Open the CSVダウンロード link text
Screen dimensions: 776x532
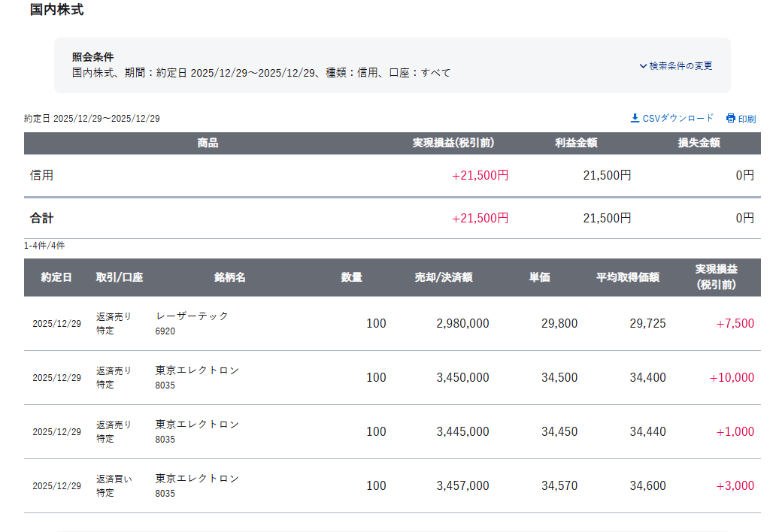[x=677, y=118]
